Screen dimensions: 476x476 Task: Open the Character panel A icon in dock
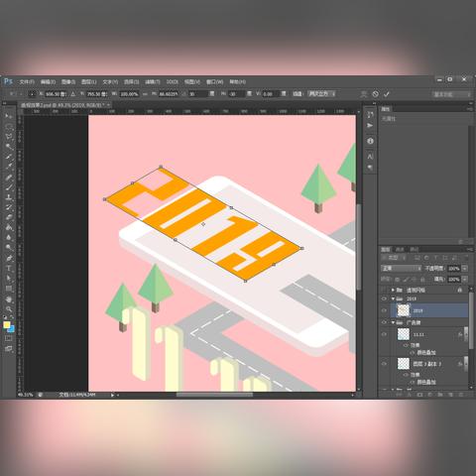tap(370, 157)
